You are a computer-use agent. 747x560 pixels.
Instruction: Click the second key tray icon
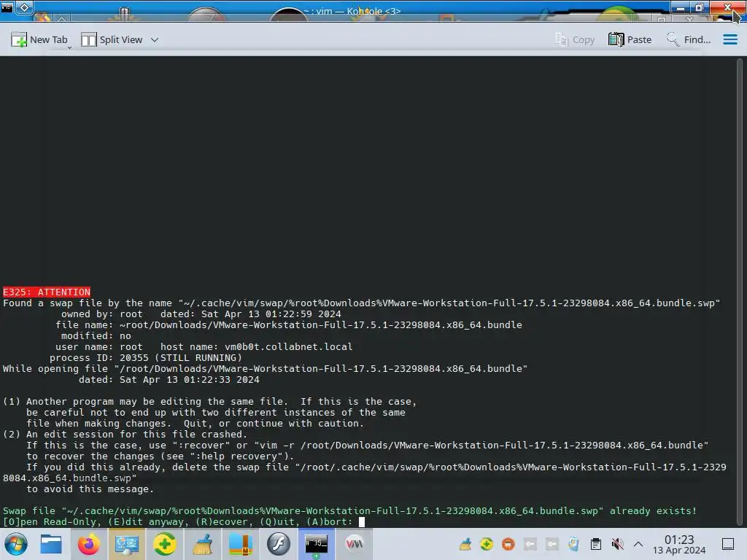point(552,544)
